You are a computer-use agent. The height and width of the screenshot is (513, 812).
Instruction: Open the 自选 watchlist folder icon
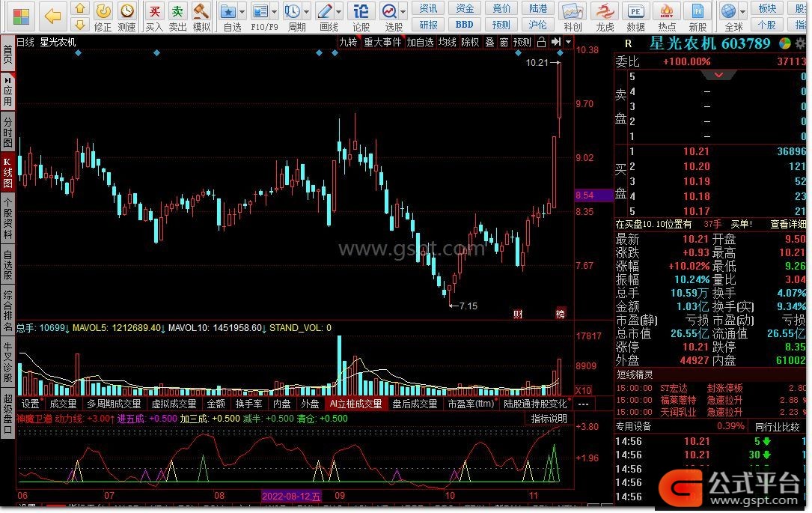228,11
